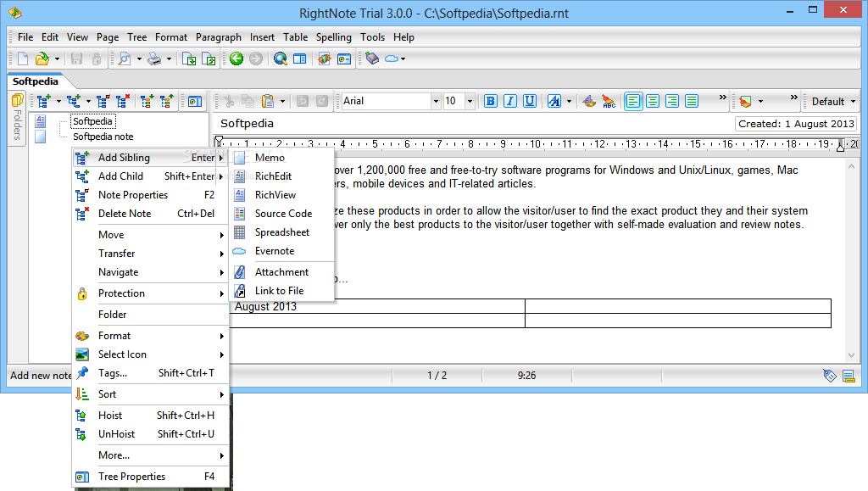
Task: Click the notes list icon in status bar
Action: 849,376
